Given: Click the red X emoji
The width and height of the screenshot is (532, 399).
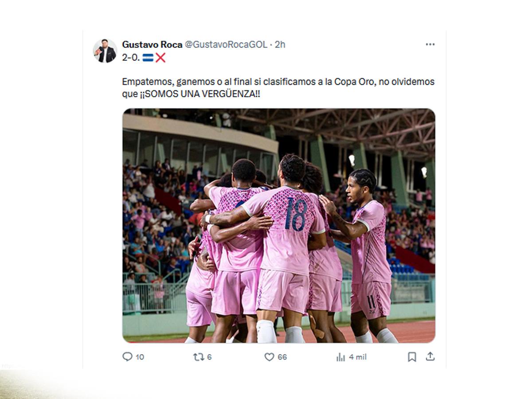Looking at the screenshot, I should (160, 58).
